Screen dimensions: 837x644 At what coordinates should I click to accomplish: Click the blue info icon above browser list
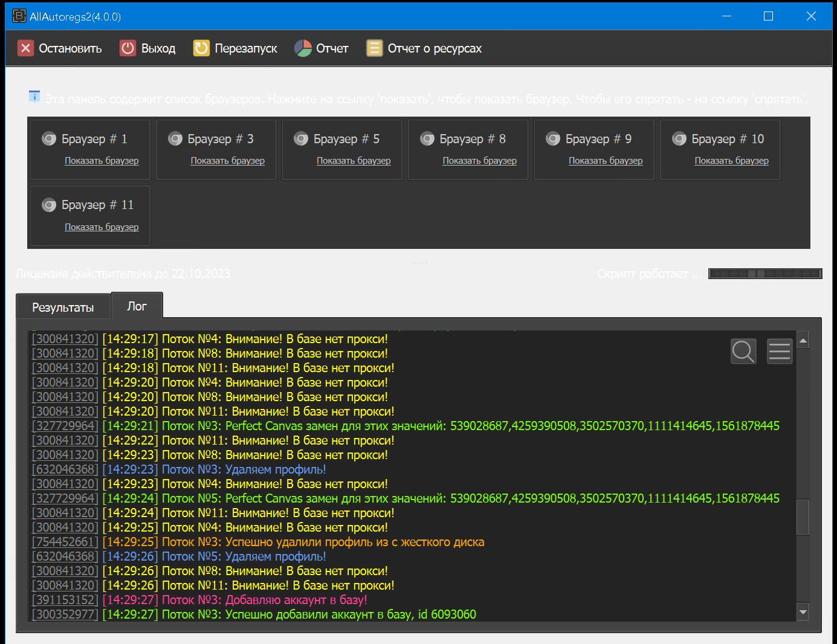[x=34, y=97]
